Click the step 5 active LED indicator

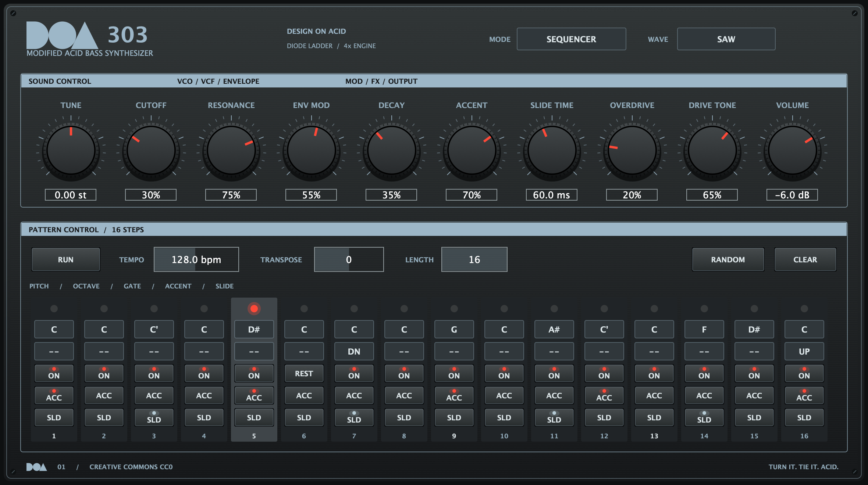[x=254, y=309]
